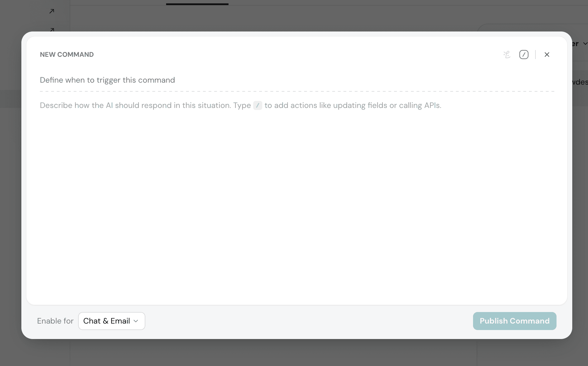Close the New Command modal with the X
Image resolution: width=588 pixels, height=366 pixels.
coord(547,55)
